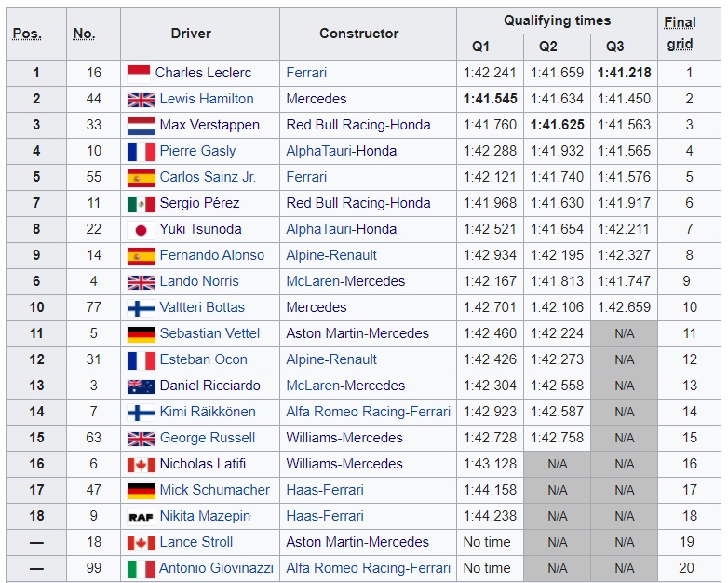Click the Monaco flag beside Charles Leclerc

click(x=139, y=73)
